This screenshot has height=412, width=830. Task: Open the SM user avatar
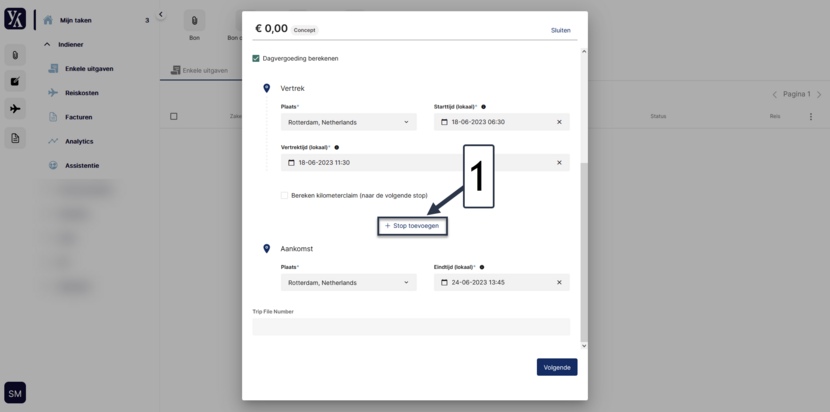(x=15, y=393)
